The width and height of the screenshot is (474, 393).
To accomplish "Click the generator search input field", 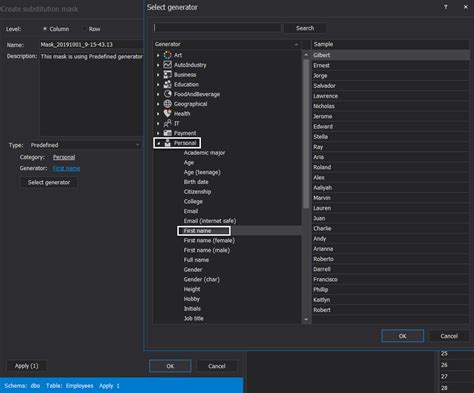I will [x=217, y=28].
